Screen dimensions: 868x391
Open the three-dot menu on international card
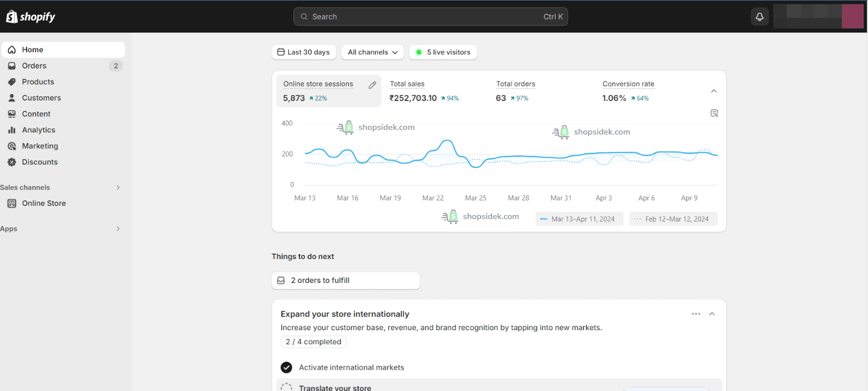[x=695, y=314]
